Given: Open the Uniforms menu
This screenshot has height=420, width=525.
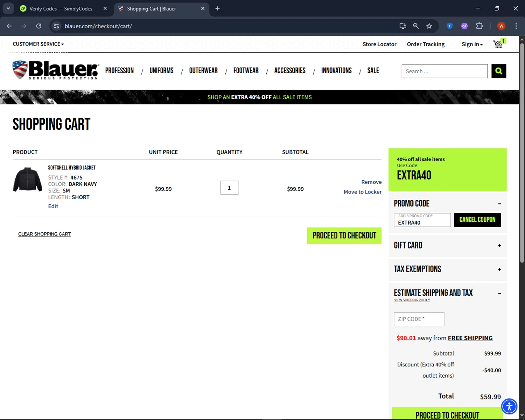Looking at the screenshot, I should pyautogui.click(x=161, y=70).
